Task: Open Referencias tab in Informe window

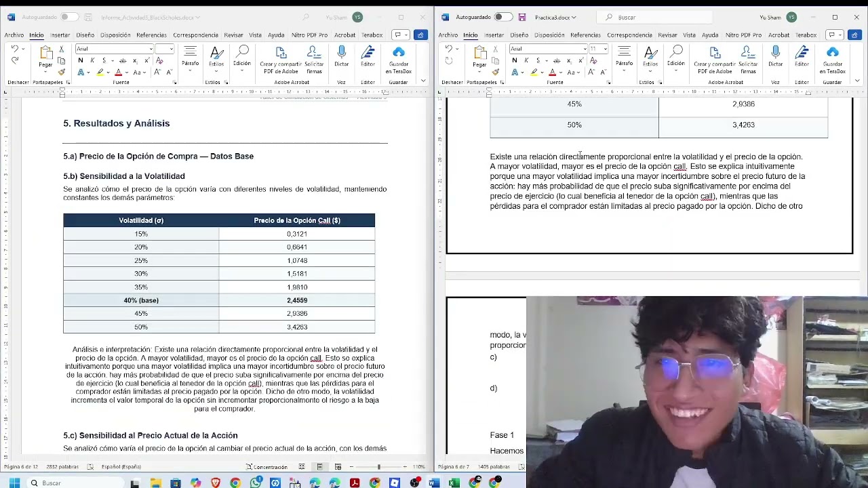Action: pos(151,35)
